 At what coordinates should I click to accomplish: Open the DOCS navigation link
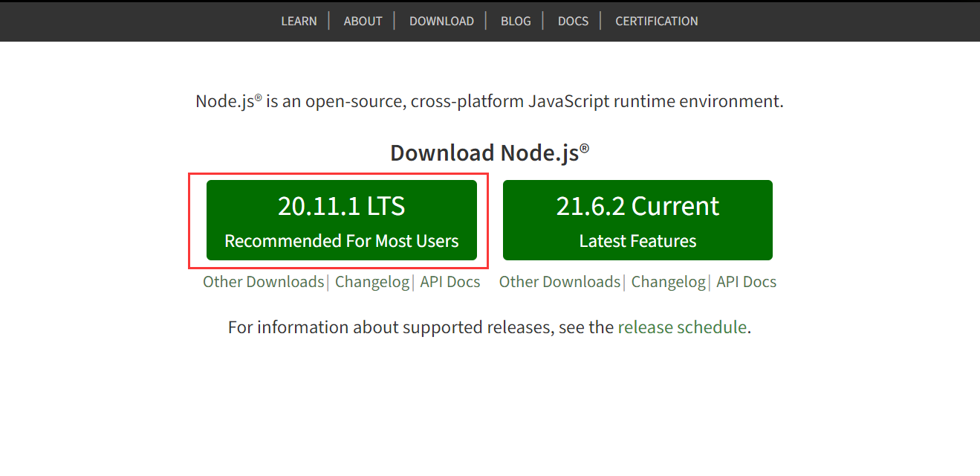pyautogui.click(x=573, y=21)
